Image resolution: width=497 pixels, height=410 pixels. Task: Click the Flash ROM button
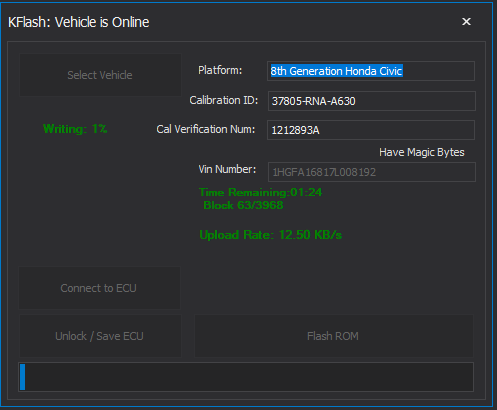[334, 336]
